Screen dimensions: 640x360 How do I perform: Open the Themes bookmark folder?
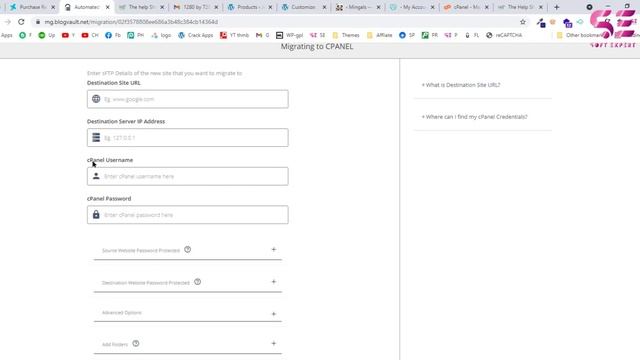[346, 36]
